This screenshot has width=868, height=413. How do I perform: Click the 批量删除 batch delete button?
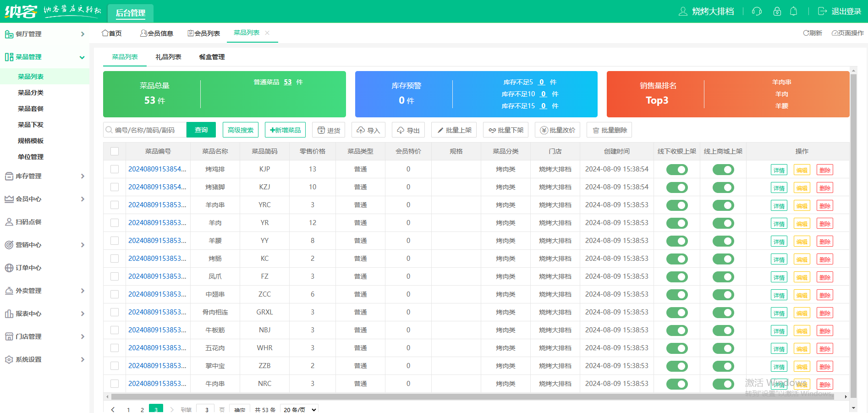pos(610,130)
